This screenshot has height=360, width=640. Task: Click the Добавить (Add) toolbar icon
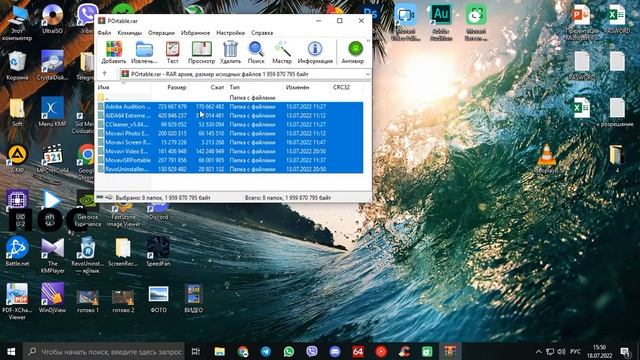[113, 52]
